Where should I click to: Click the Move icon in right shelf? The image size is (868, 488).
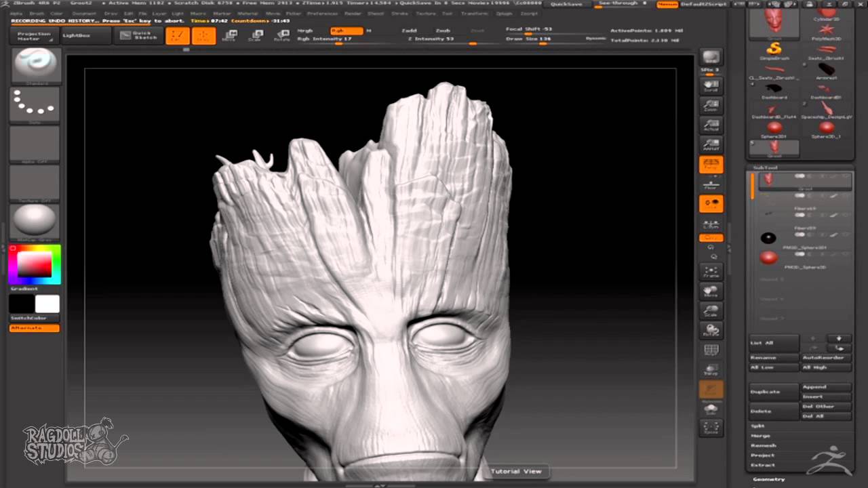coord(711,291)
